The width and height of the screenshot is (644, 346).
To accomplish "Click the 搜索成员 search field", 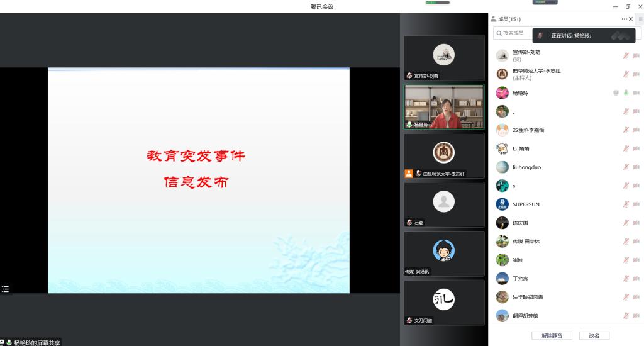I will point(513,33).
